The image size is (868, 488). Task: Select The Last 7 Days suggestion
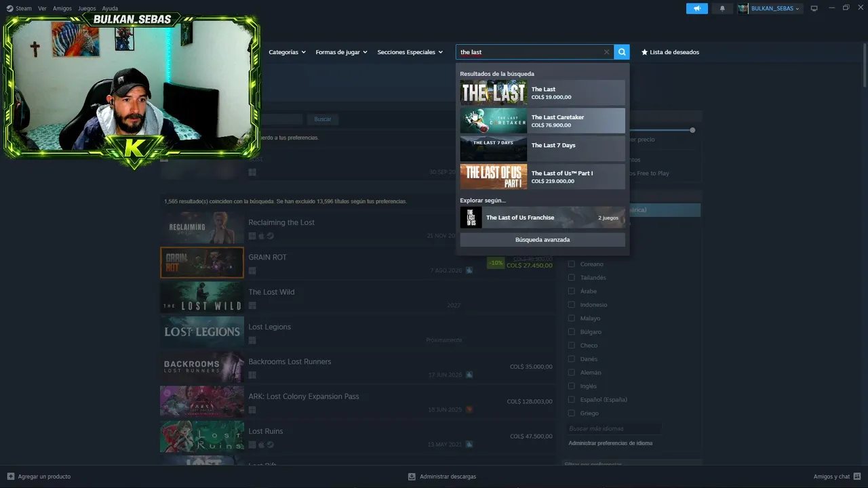(x=542, y=148)
